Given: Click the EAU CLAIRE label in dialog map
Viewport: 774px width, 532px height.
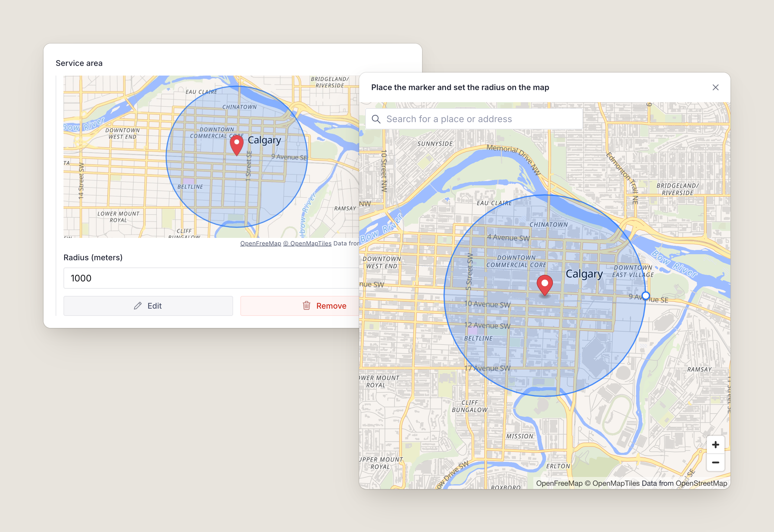Looking at the screenshot, I should 494,203.
